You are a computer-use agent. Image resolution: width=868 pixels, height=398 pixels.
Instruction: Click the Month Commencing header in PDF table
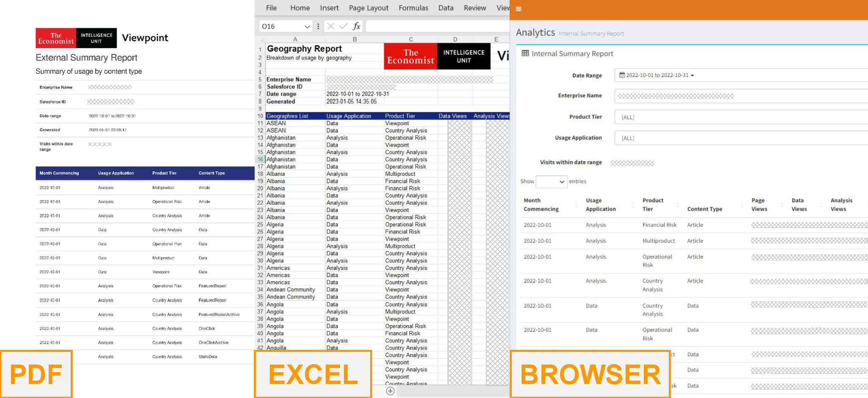point(59,173)
